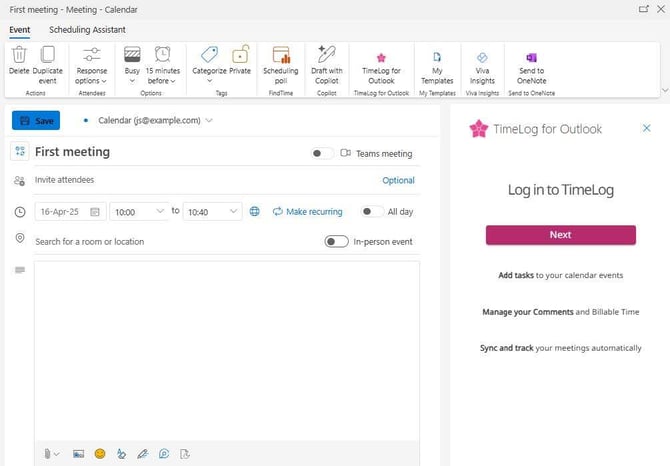Insert an emoji in the message body
The height and width of the screenshot is (466, 670).
pos(100,453)
